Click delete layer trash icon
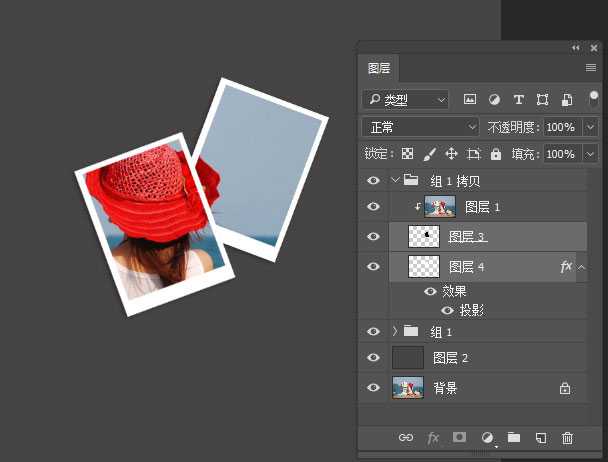 567,437
